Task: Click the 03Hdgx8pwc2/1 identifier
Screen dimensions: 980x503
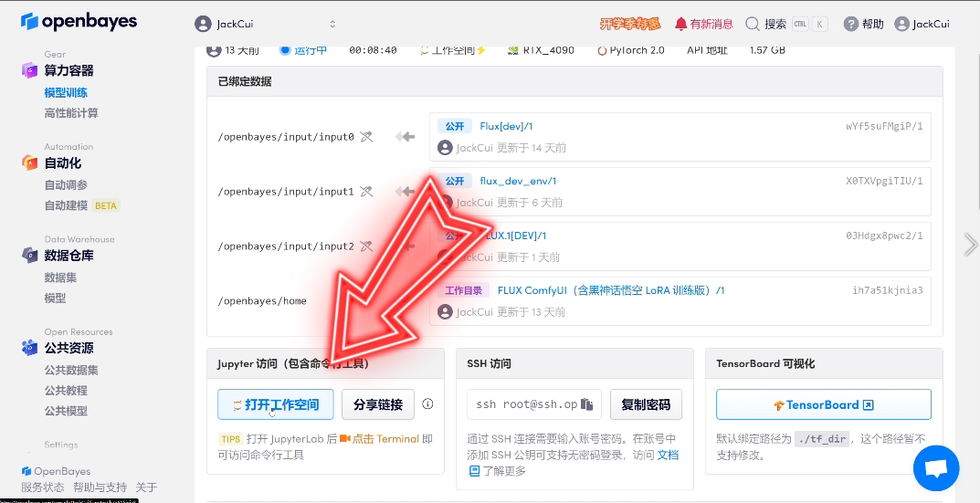Action: 884,236
